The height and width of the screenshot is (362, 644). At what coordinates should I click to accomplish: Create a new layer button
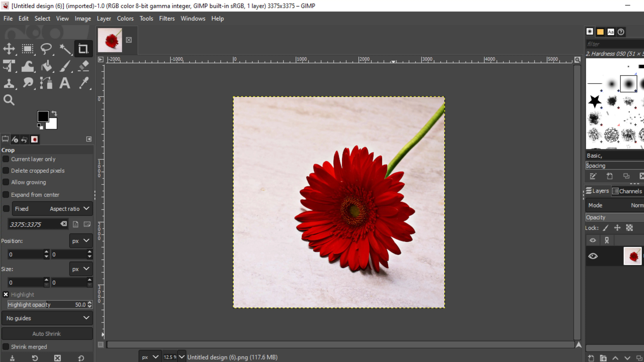click(x=591, y=358)
